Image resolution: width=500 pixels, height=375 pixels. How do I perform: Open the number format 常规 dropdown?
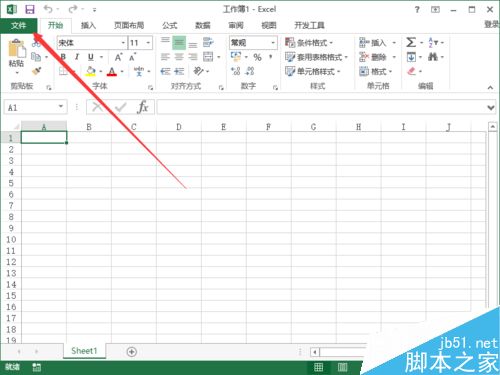(x=273, y=43)
